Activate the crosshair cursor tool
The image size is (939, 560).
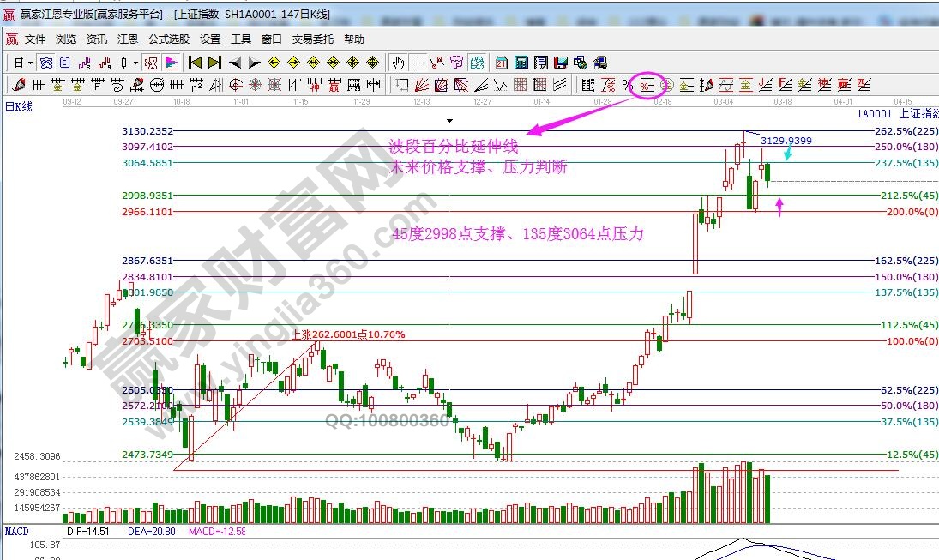pyautogui.click(x=418, y=63)
